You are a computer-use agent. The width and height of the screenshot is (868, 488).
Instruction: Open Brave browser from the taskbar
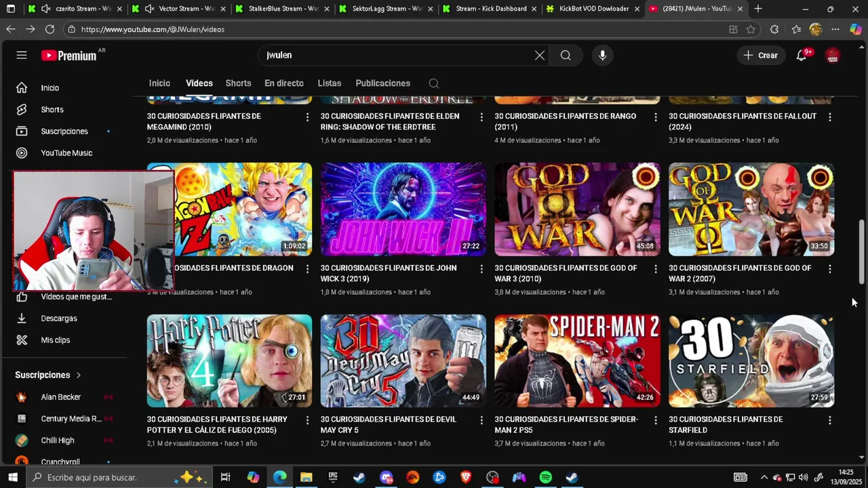click(466, 477)
